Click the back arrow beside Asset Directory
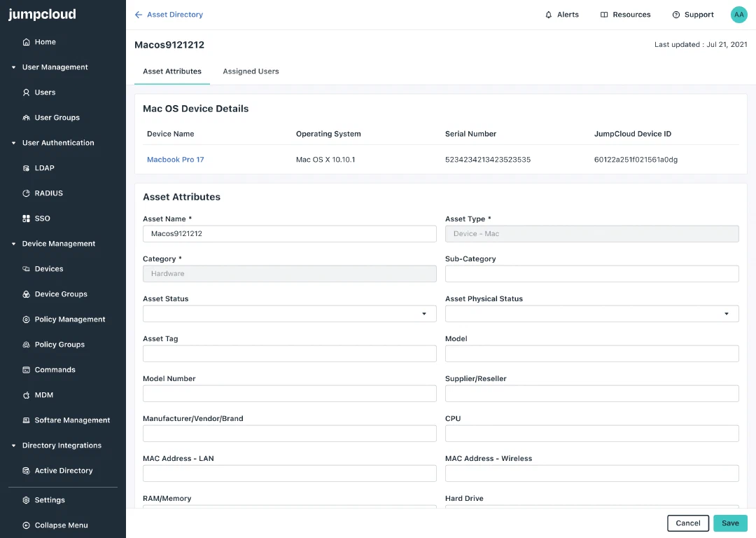The image size is (756, 538). (x=139, y=15)
